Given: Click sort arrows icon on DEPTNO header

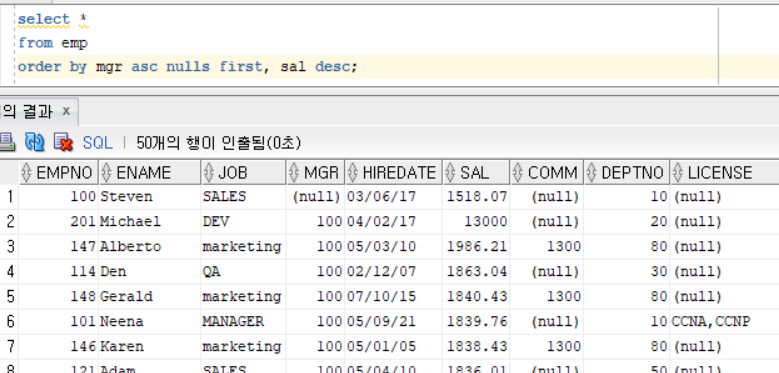Looking at the screenshot, I should (x=592, y=173).
